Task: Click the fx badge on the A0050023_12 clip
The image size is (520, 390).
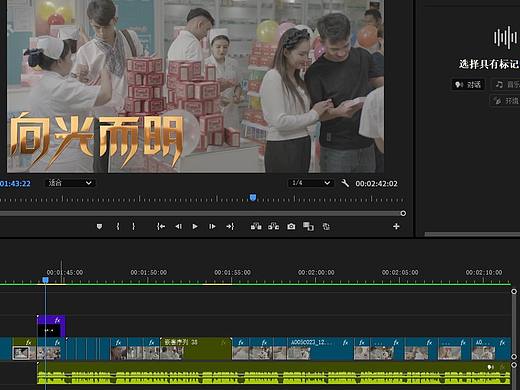Action: click(x=345, y=342)
